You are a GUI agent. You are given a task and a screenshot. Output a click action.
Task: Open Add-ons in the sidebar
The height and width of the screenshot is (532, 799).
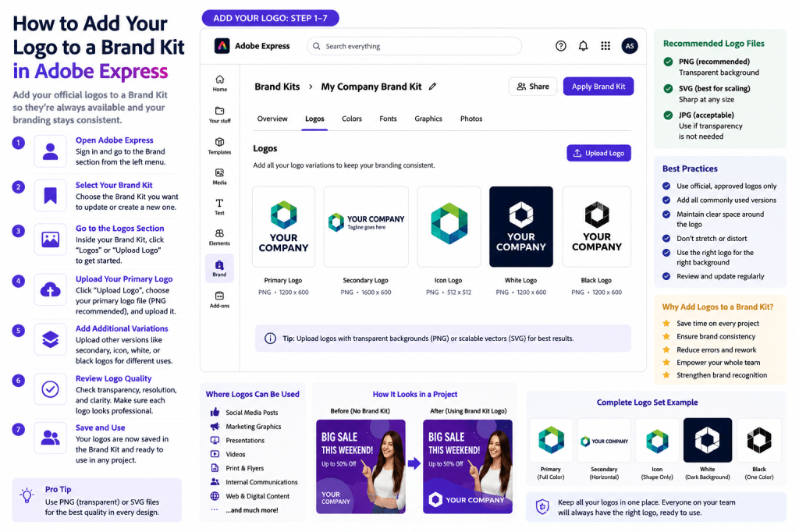219,300
